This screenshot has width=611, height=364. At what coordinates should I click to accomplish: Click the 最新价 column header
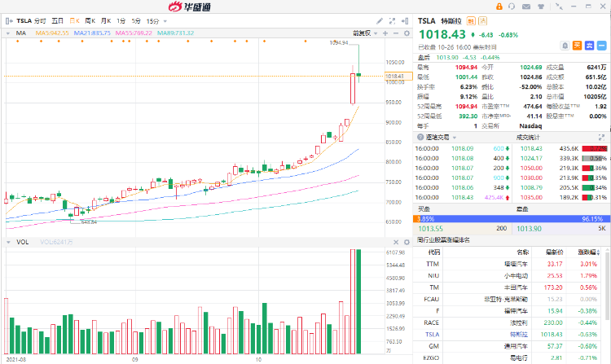554,252
